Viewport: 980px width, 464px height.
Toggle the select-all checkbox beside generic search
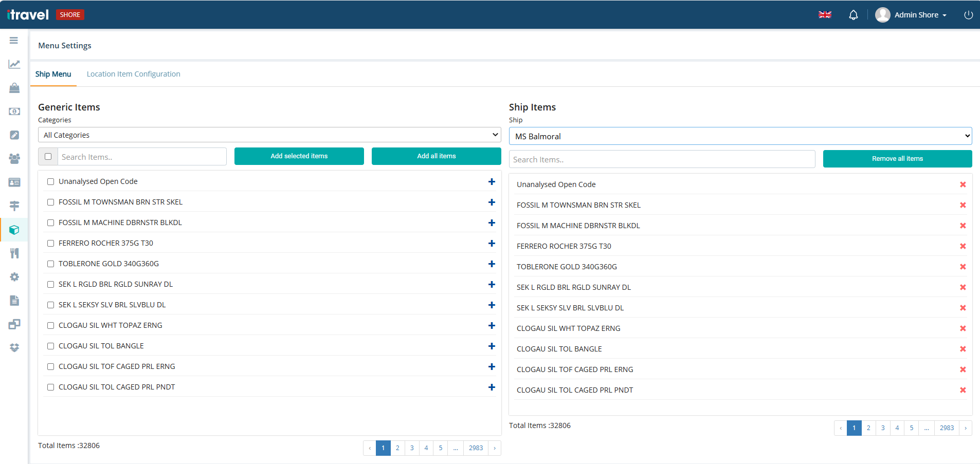click(48, 156)
